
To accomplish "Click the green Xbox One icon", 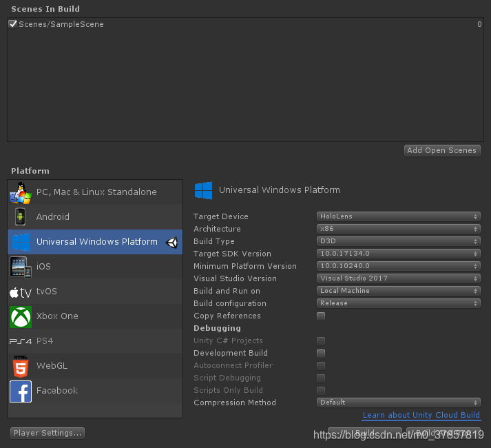I will pyautogui.click(x=21, y=316).
